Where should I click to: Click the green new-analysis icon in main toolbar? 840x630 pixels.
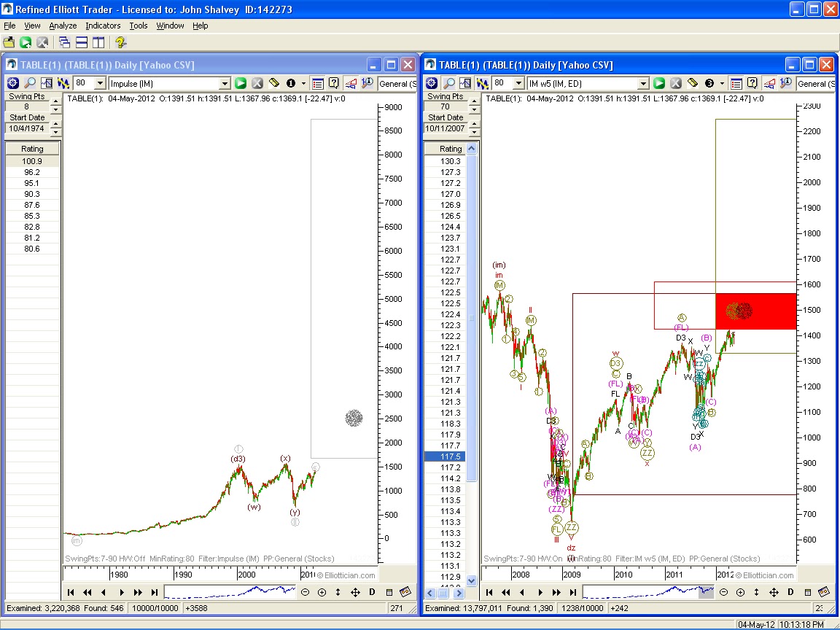(26, 42)
